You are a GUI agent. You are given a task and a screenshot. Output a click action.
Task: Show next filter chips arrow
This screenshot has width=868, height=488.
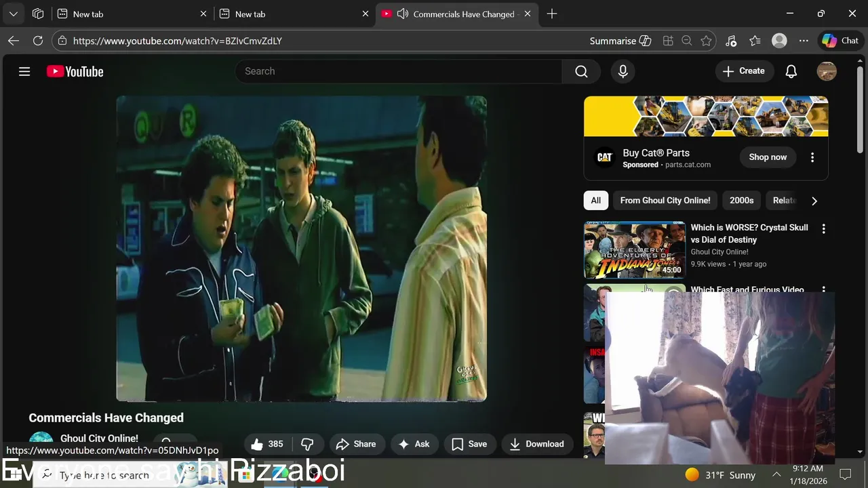pyautogui.click(x=814, y=201)
